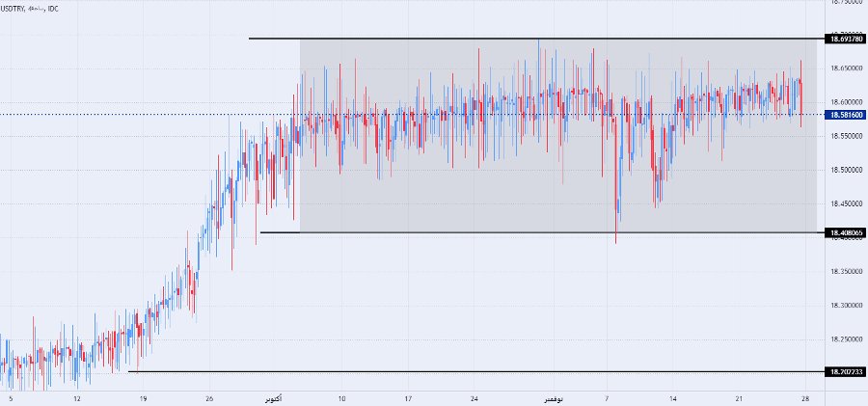
Task: Click the date label 10 on time axis
Action: point(341,399)
